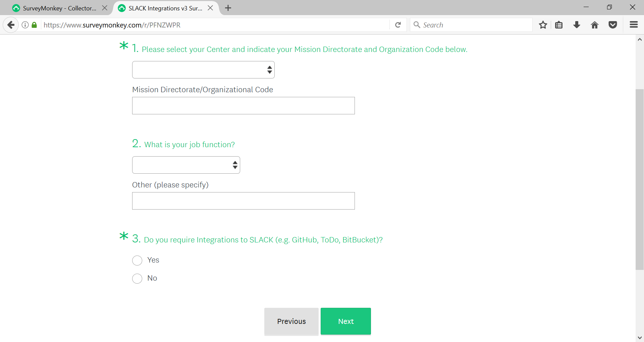Switch to SurveyMonkey - Collector tab

click(59, 8)
